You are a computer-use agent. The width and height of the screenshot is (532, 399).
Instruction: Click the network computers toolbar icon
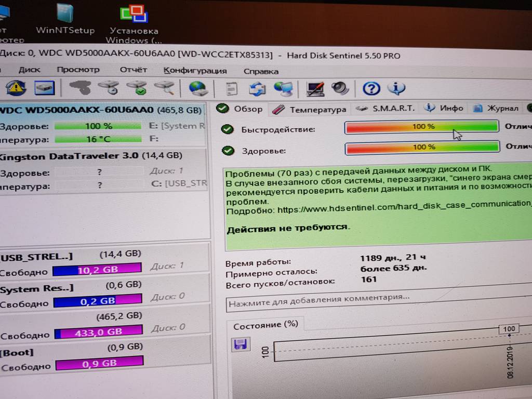[284, 89]
